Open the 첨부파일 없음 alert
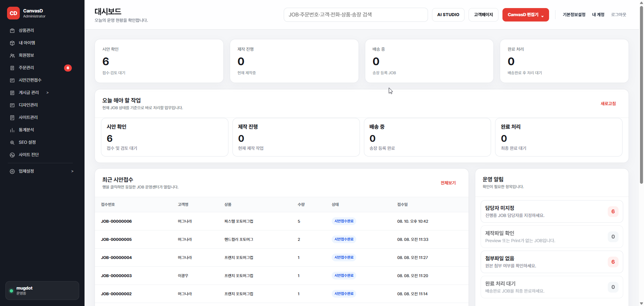Image resolution: width=644 pixels, height=306 pixels. [x=552, y=262]
